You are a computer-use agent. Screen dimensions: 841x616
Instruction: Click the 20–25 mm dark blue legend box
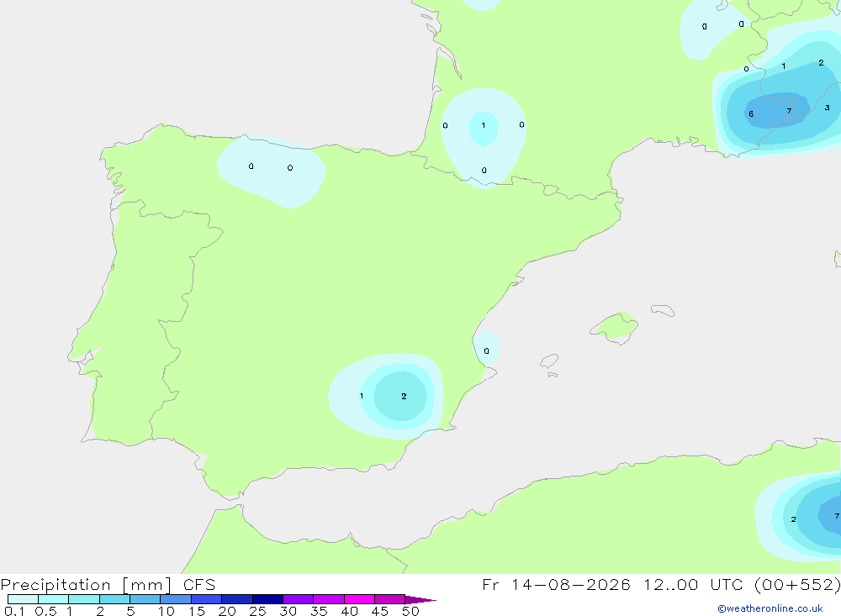[x=236, y=599]
